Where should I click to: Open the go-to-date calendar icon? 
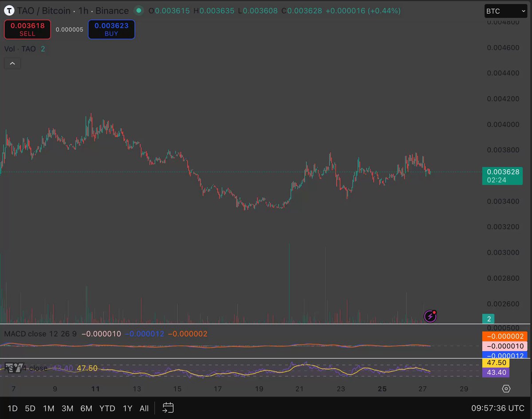168,408
